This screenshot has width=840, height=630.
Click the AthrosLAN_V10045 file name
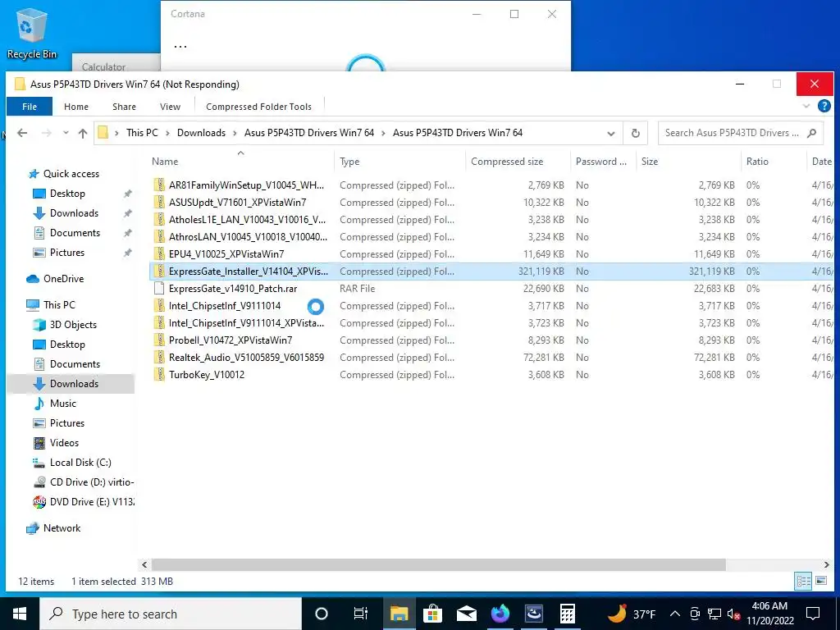pyautogui.click(x=248, y=237)
